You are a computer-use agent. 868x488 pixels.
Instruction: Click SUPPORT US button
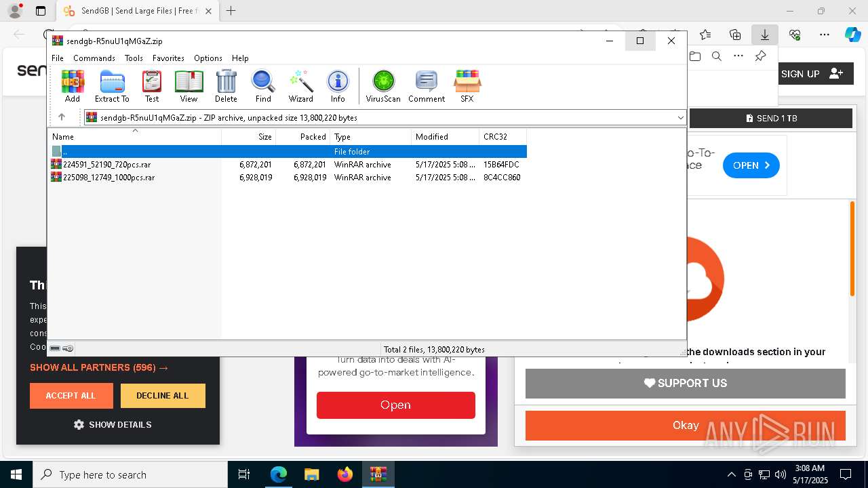pos(686,383)
